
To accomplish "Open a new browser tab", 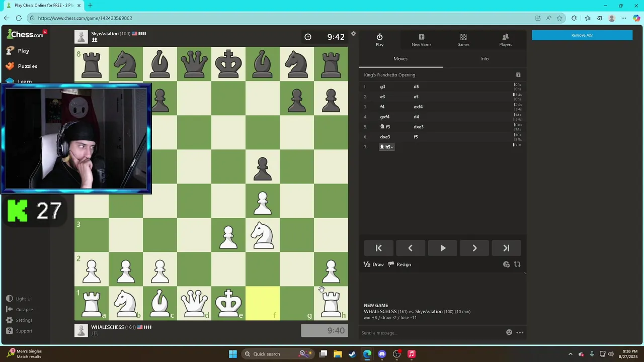I will click(x=90, y=6).
